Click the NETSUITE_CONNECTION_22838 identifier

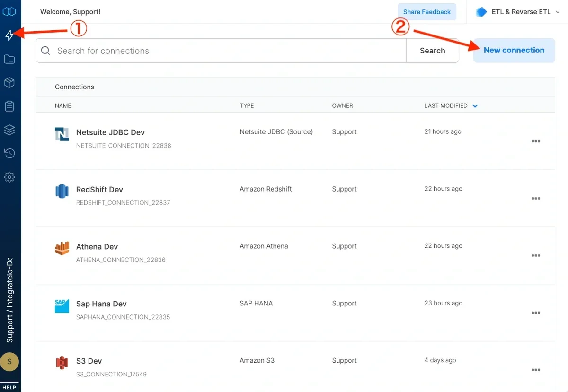click(x=124, y=146)
